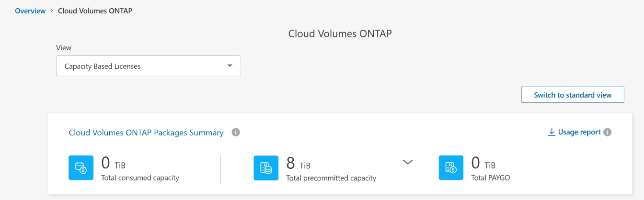Screen dimensions: 644x200
Task: Click the Total precommitted capacity icon
Action: (x=266, y=167)
